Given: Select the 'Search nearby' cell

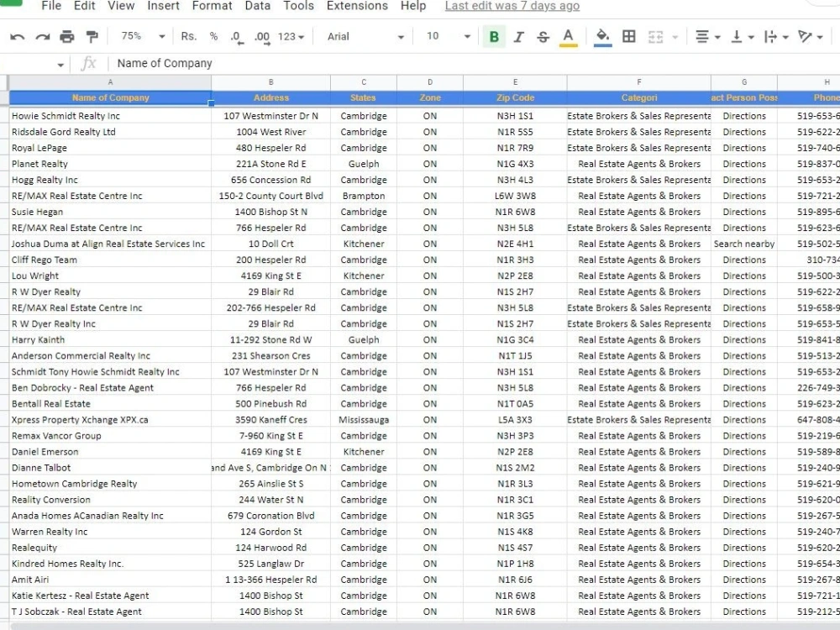Looking at the screenshot, I should click(744, 244).
